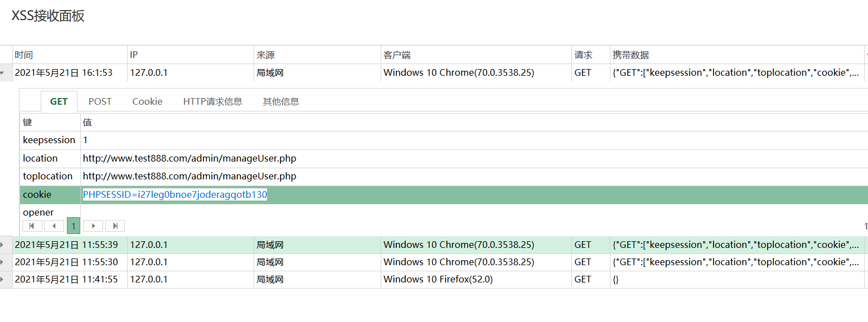Switch to the 其他信息 tab
The width and height of the screenshot is (868, 322).
coord(281,101)
